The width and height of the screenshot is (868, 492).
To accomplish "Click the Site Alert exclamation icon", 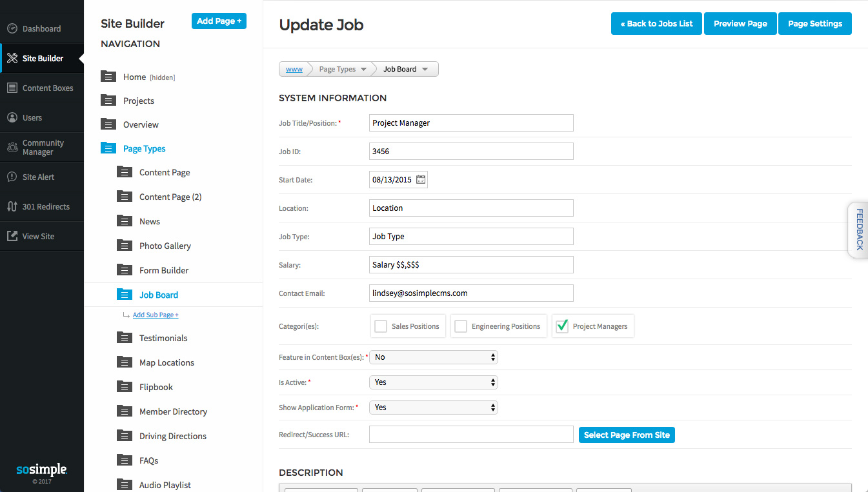I will (12, 177).
